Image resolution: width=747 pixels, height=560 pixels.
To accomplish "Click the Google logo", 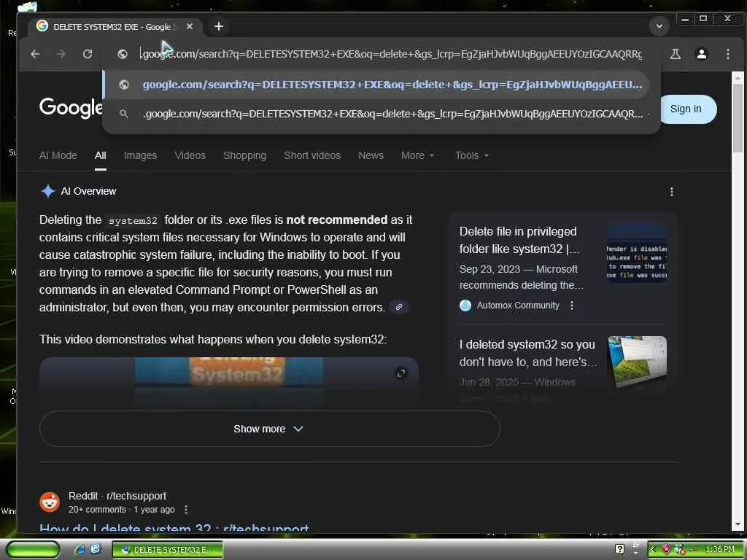I will (71, 108).
